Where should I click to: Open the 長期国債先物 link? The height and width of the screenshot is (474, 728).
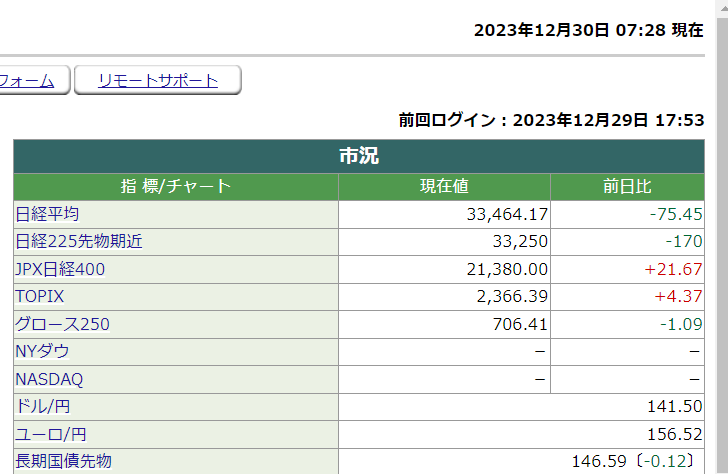tap(63, 461)
